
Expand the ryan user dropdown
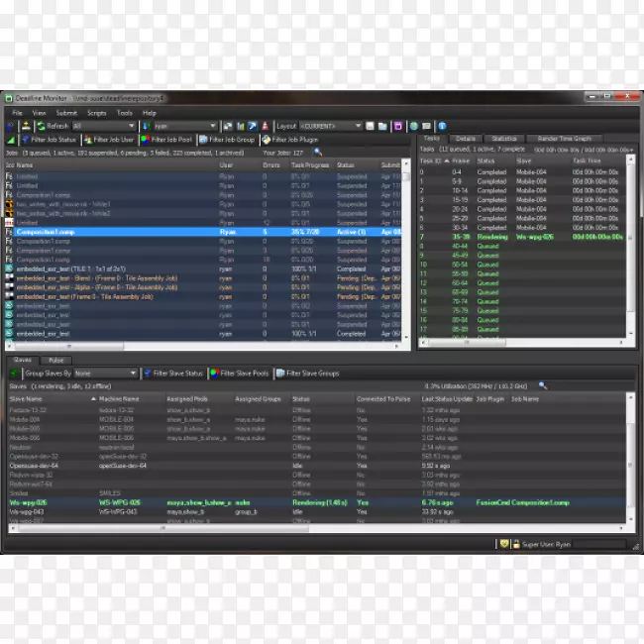tap(185, 126)
